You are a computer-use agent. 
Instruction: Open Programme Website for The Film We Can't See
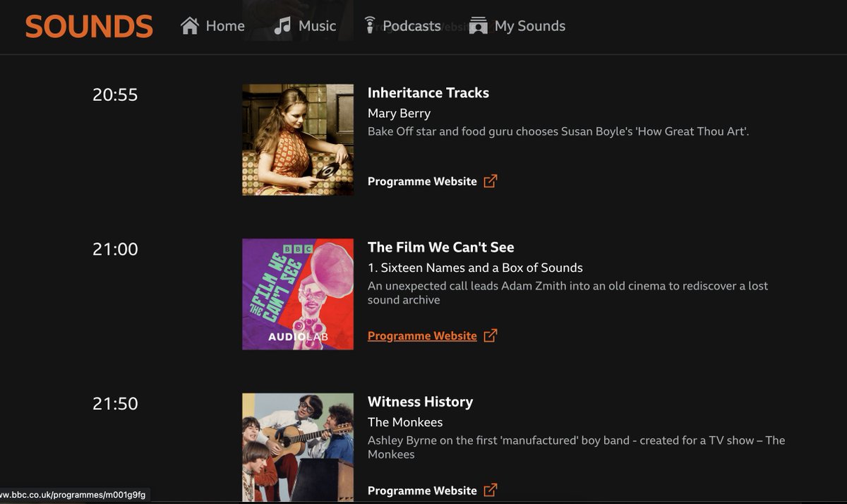point(422,336)
